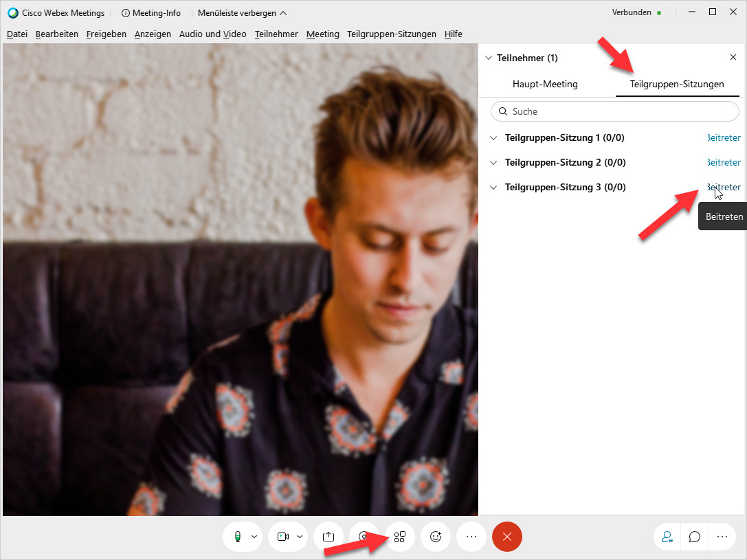Join Teilgruppen-Sitzung 1 via Beitreten link
The image size is (747, 560).
[x=724, y=138]
